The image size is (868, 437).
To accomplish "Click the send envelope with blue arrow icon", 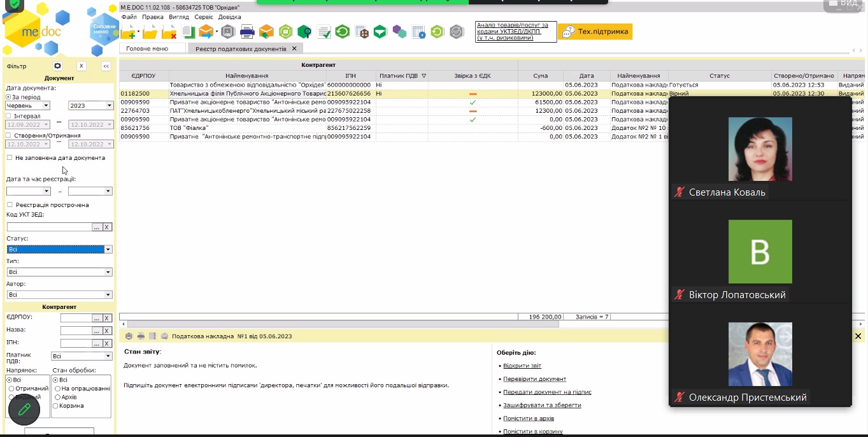I will tap(206, 31).
